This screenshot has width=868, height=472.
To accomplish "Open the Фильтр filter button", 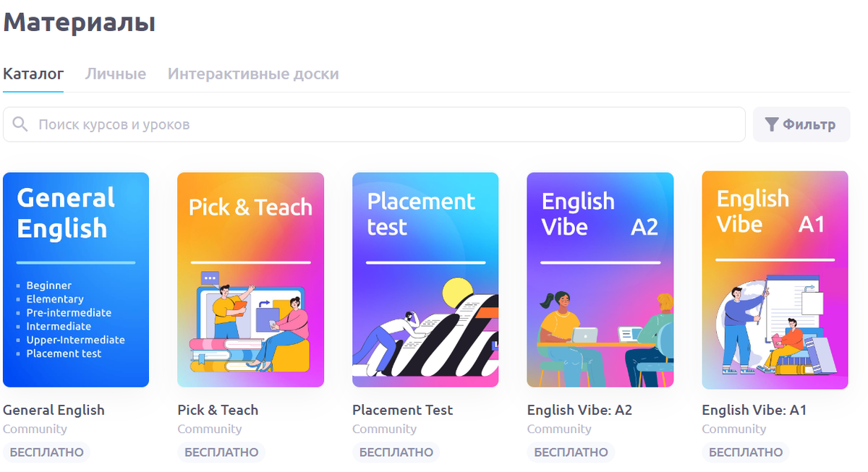I will 801,124.
